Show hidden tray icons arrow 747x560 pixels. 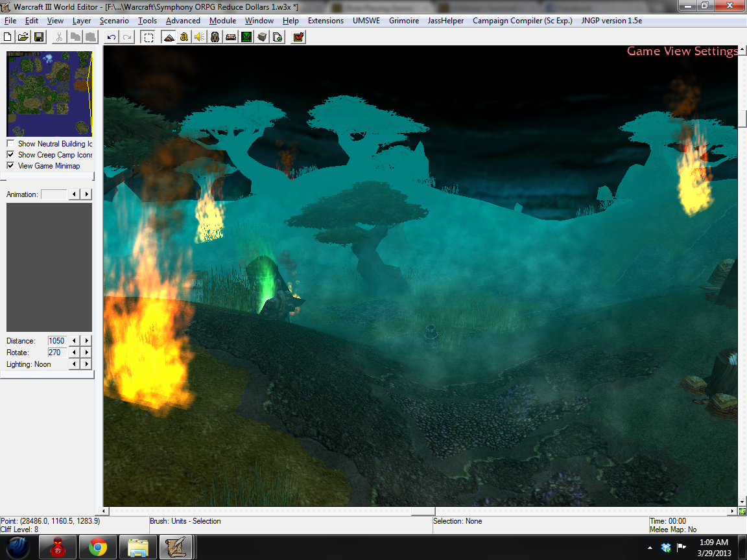650,548
